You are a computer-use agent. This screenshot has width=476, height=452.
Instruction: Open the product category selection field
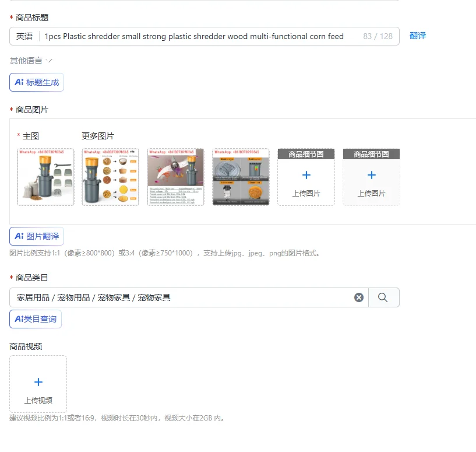coord(189,297)
